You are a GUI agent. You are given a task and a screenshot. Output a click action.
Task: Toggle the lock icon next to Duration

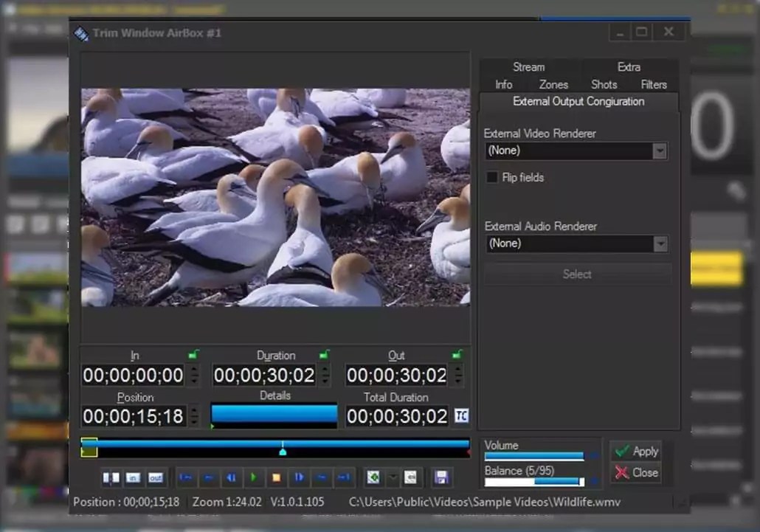[x=325, y=355]
